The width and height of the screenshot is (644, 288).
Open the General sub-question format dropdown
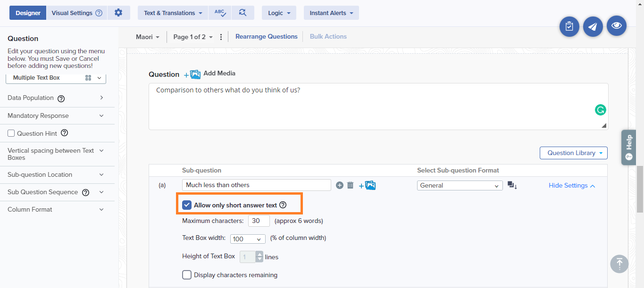460,186
